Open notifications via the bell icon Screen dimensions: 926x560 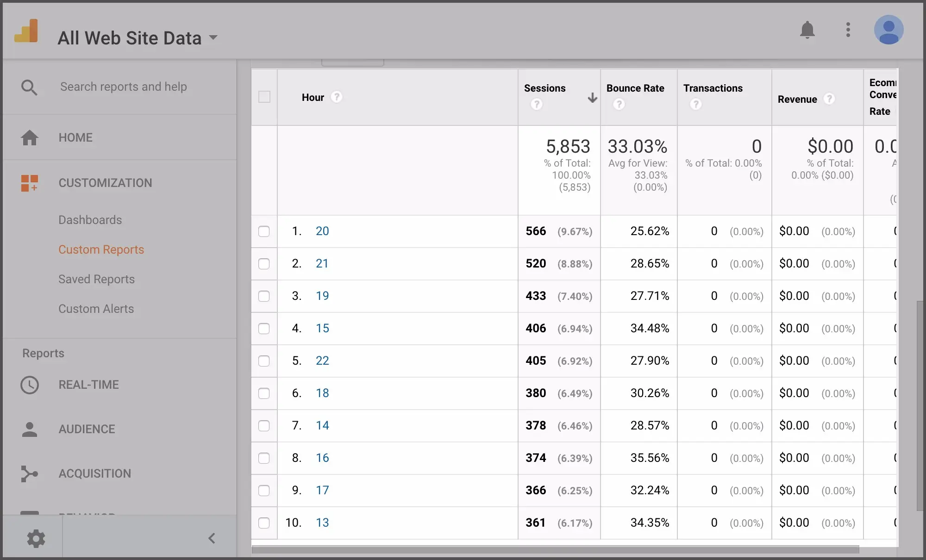807,30
